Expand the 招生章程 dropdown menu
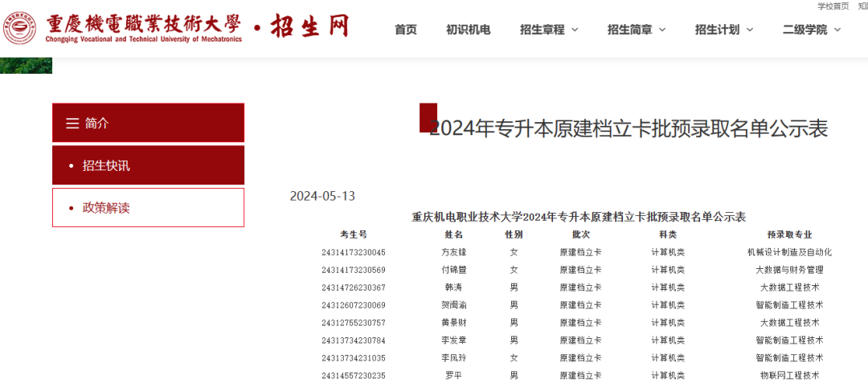The height and width of the screenshot is (387, 868). (x=549, y=30)
